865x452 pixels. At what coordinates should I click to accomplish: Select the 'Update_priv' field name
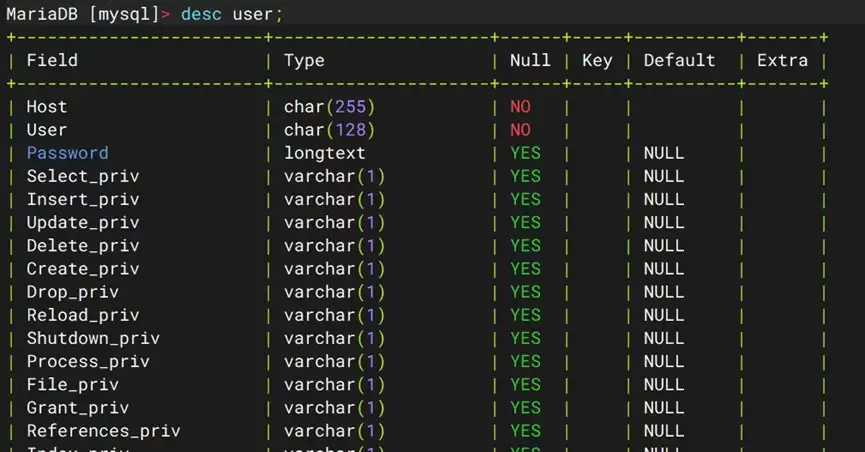(83, 222)
